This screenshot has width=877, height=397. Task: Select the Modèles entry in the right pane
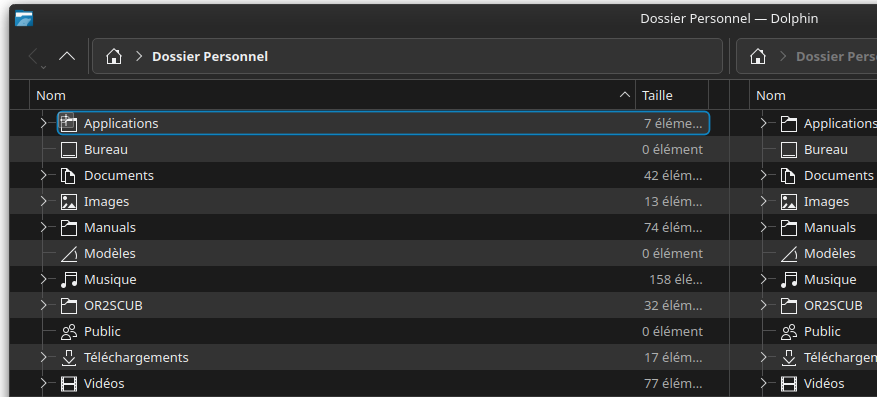click(829, 253)
